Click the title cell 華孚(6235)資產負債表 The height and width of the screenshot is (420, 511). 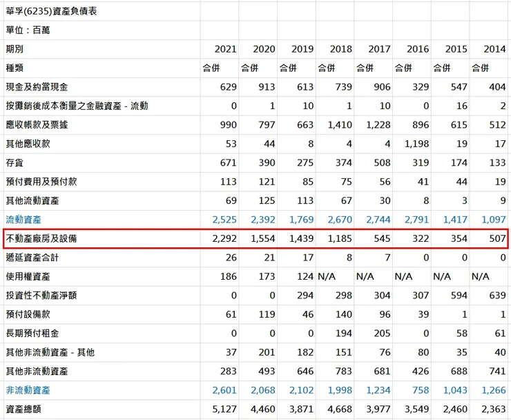point(51,12)
